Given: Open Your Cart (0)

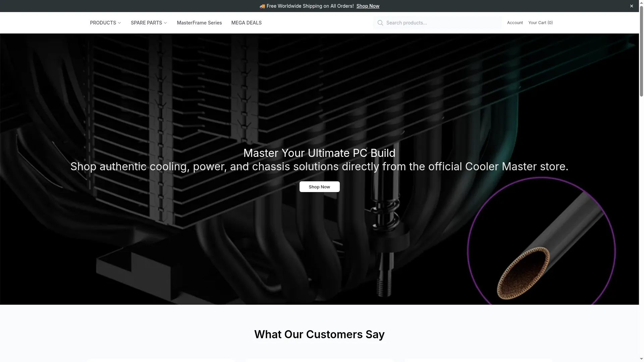Looking at the screenshot, I should [x=540, y=23].
